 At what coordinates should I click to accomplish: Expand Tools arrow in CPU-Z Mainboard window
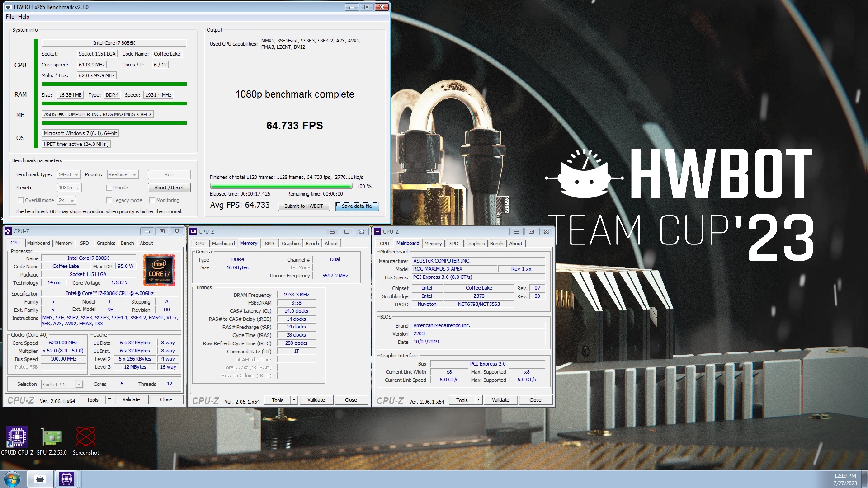pos(478,400)
